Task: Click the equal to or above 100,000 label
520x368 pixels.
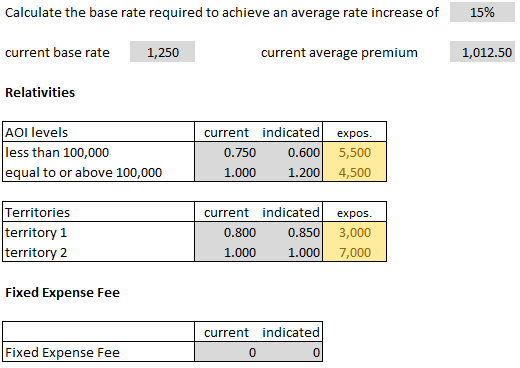Action: (83, 172)
